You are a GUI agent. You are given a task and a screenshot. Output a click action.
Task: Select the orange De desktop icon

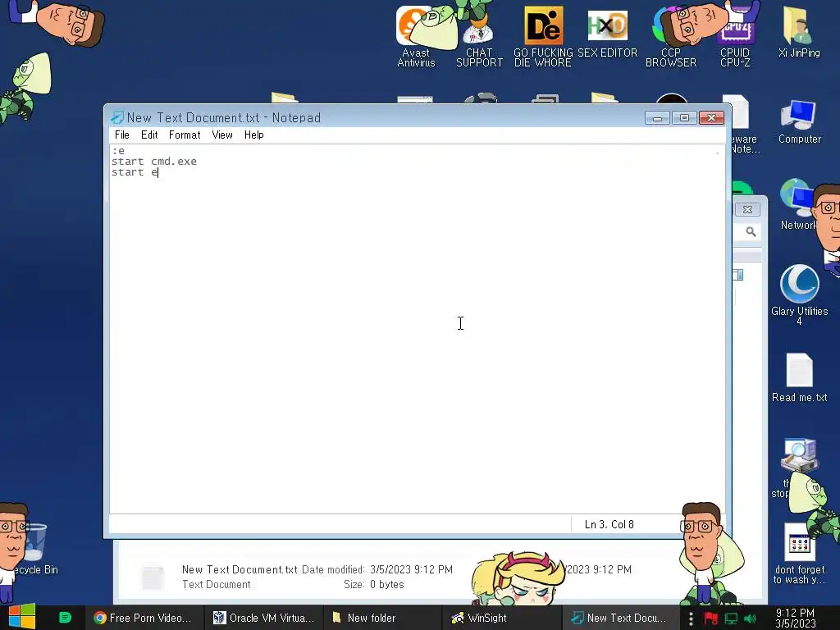(543, 36)
